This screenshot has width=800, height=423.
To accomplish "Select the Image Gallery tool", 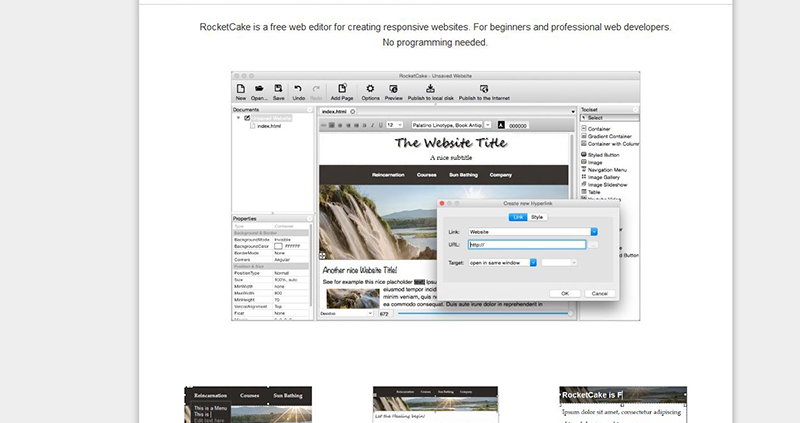I will point(603,177).
